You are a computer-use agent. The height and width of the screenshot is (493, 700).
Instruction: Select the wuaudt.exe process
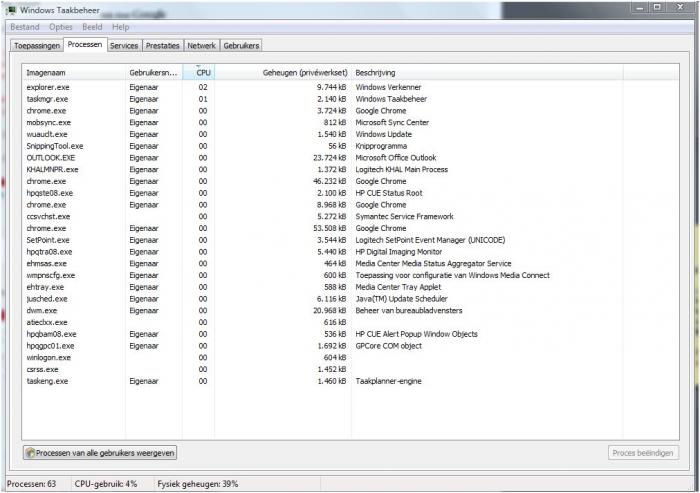tap(350, 134)
